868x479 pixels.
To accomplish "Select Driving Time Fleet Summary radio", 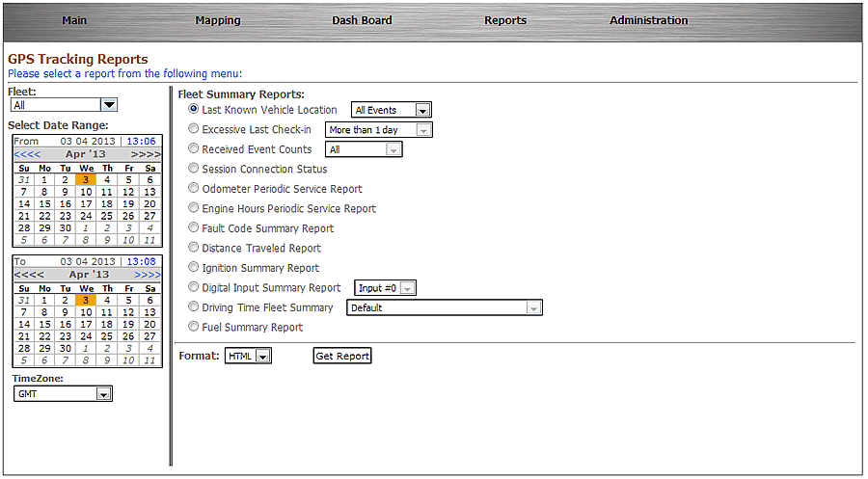I will coord(193,306).
